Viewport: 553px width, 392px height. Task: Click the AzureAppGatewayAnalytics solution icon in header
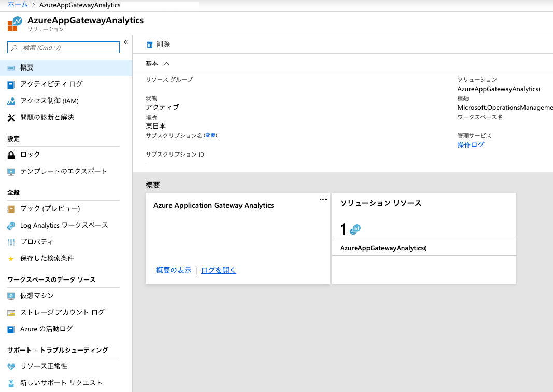(15, 23)
